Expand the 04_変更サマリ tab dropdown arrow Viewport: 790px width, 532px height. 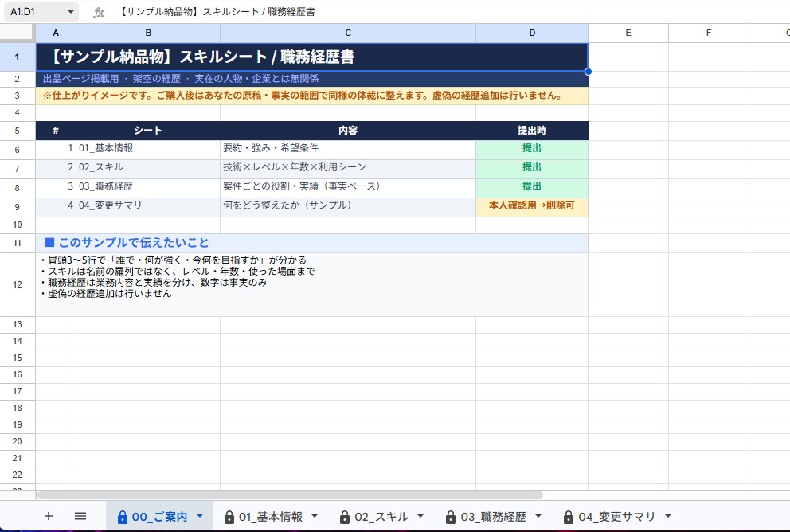(668, 516)
